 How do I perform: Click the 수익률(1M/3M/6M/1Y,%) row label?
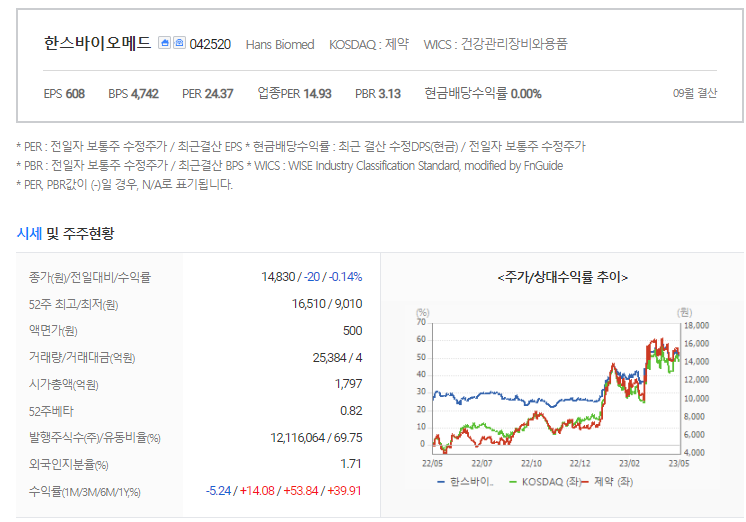85,491
